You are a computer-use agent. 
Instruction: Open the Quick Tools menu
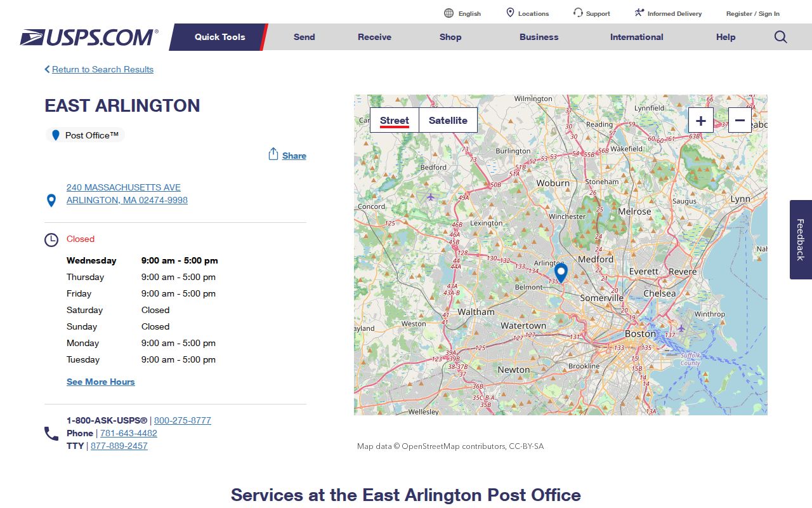(x=219, y=37)
